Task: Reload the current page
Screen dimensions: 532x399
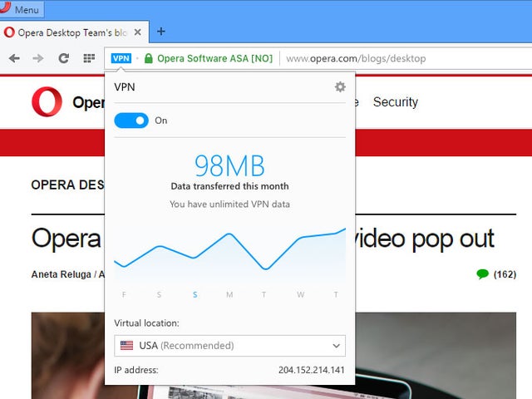Action: click(63, 58)
